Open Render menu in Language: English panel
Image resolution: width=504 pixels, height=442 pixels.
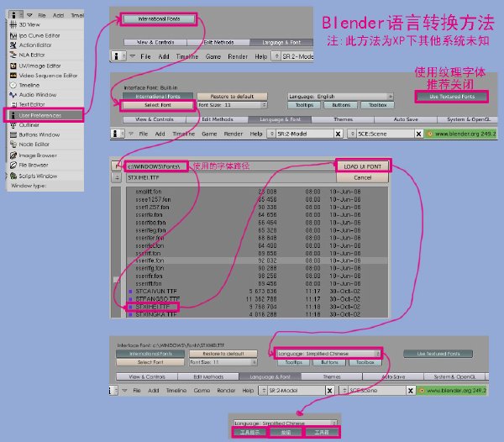click(233, 134)
